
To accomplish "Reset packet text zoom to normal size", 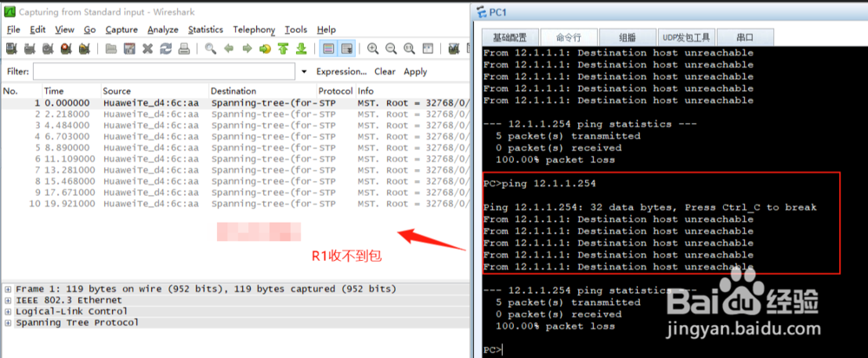I will [409, 49].
